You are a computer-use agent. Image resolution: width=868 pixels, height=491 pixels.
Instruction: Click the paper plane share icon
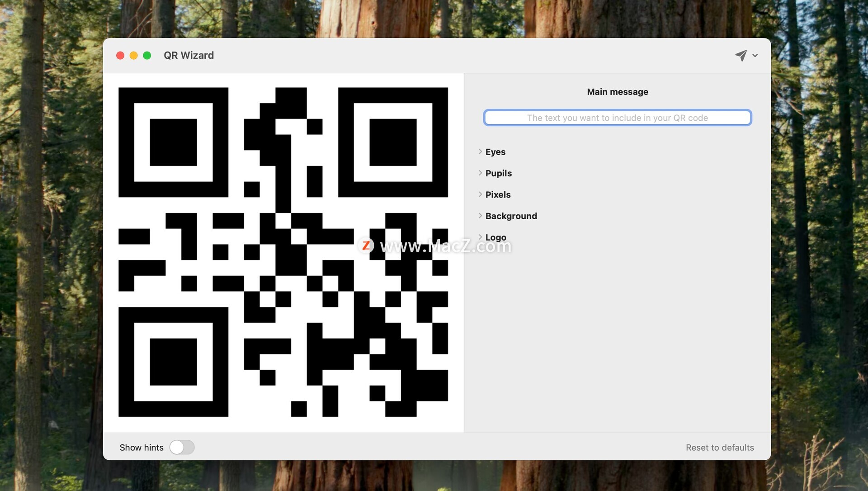click(741, 55)
